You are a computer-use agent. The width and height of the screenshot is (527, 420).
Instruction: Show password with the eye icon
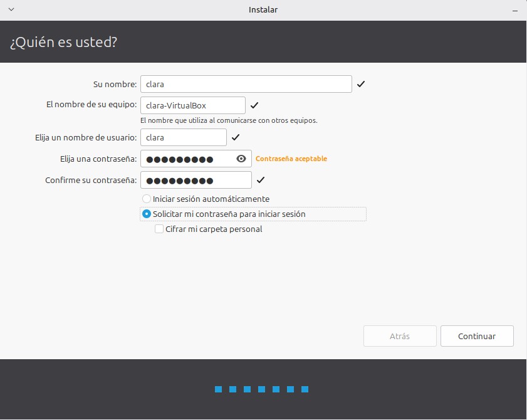[x=241, y=159]
